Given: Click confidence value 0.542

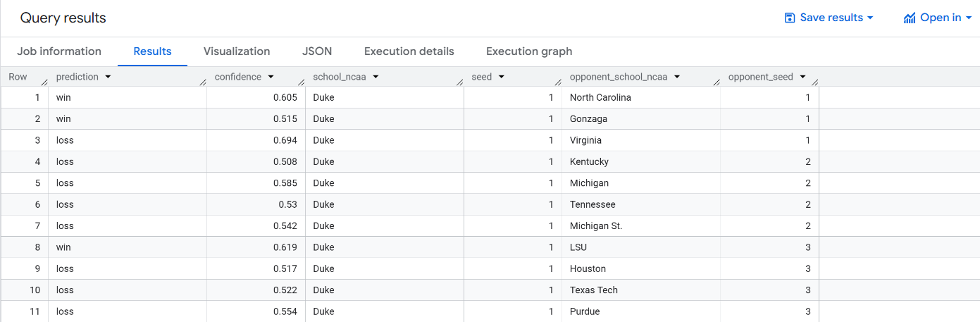Looking at the screenshot, I should tap(285, 226).
